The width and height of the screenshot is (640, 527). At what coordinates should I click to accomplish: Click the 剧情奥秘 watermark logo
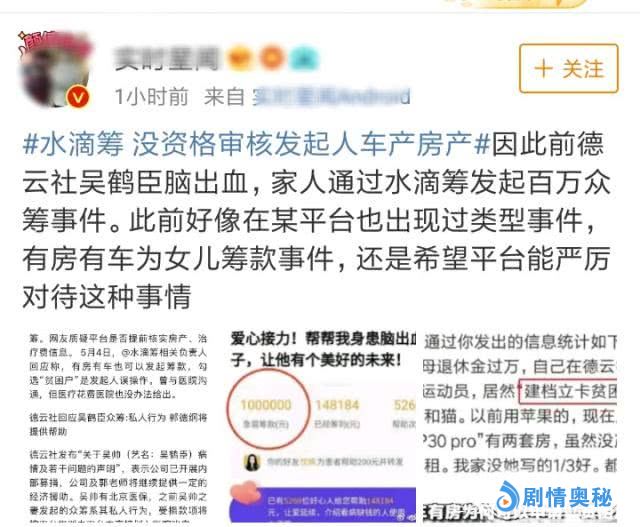(x=555, y=497)
